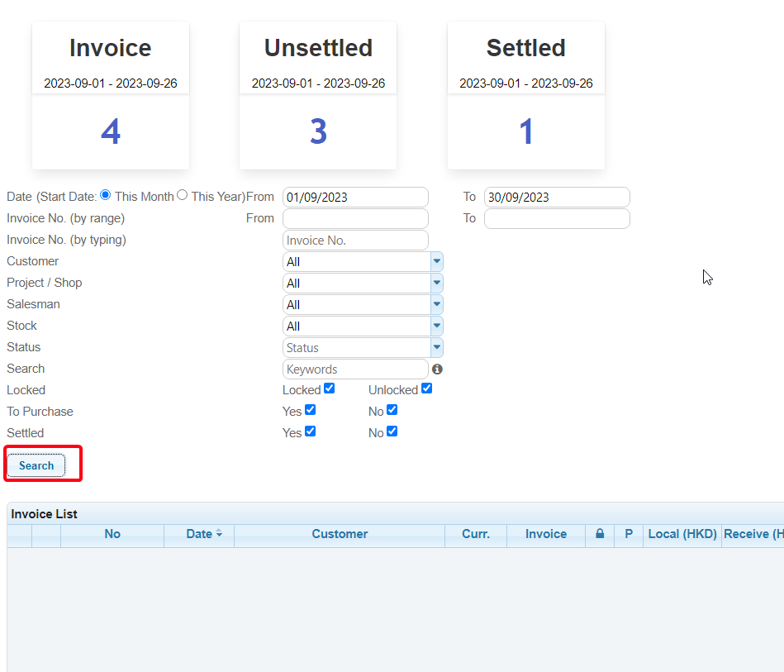Toggle Settled No checkbox
Screen dimensions: 784x672
point(392,431)
